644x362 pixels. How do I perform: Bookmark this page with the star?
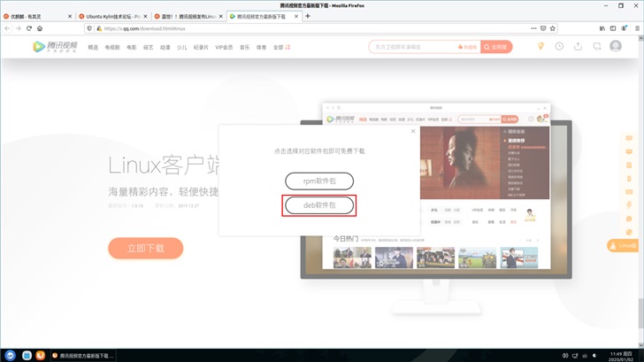coord(553,28)
